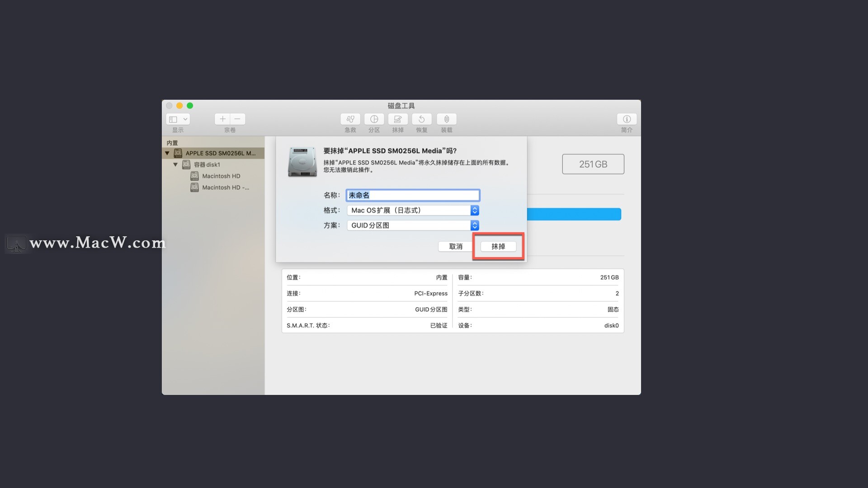This screenshot has width=868, height=488.
Task: Click the Mount (装载) toolbar icon
Action: coord(446,119)
